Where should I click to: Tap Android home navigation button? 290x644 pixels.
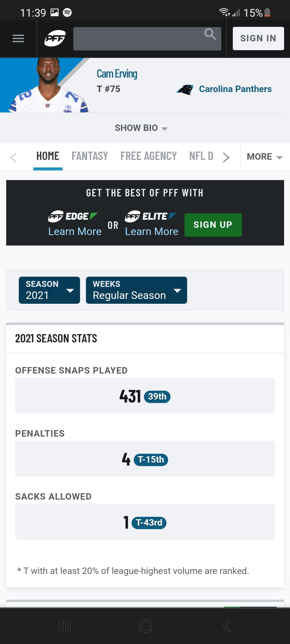point(145,626)
